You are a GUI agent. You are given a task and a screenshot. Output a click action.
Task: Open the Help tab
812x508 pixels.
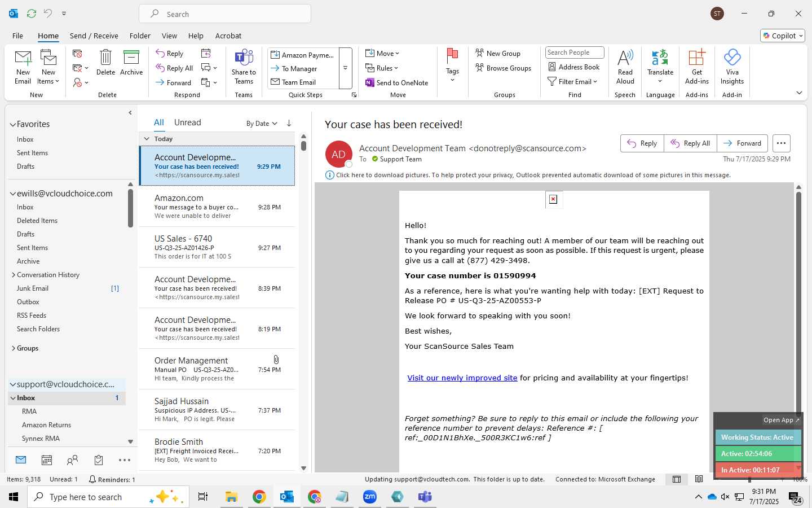196,36
